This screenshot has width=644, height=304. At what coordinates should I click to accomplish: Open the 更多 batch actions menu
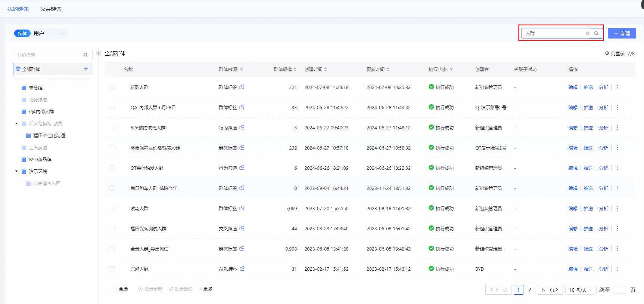click(206, 289)
